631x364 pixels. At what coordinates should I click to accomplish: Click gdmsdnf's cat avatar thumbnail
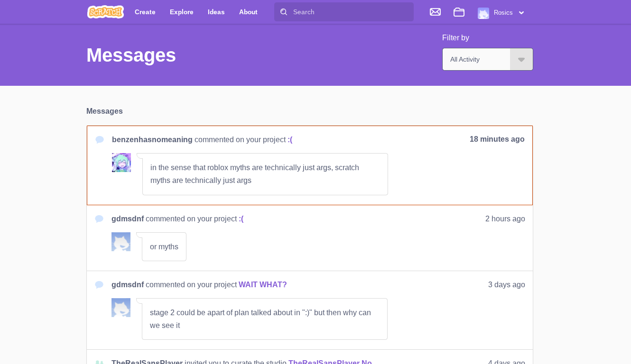[121, 241]
